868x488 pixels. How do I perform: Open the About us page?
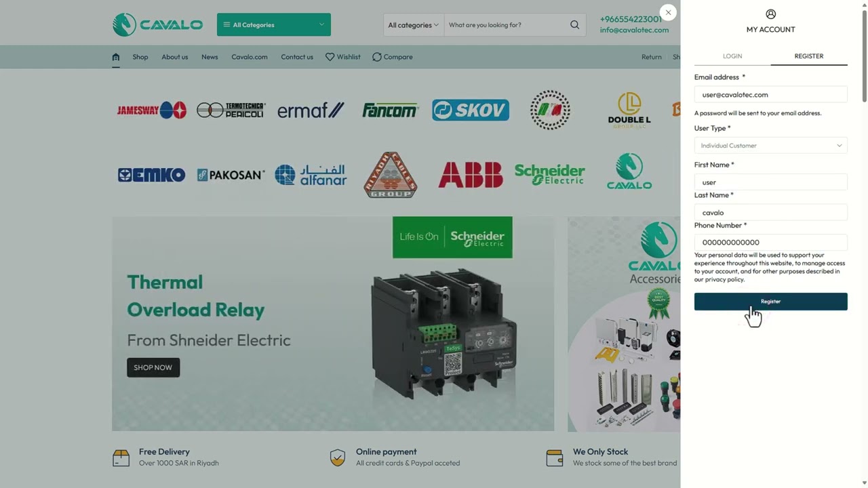point(175,57)
